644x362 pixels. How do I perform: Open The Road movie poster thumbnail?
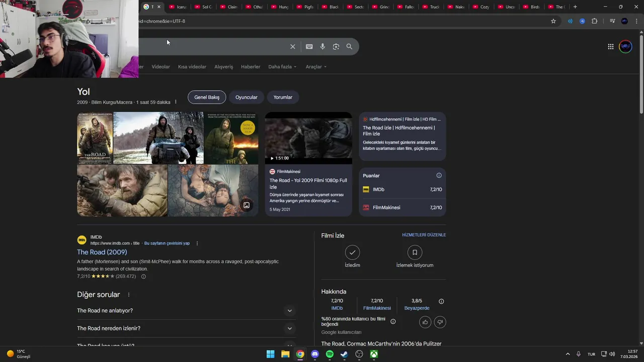pos(95,138)
